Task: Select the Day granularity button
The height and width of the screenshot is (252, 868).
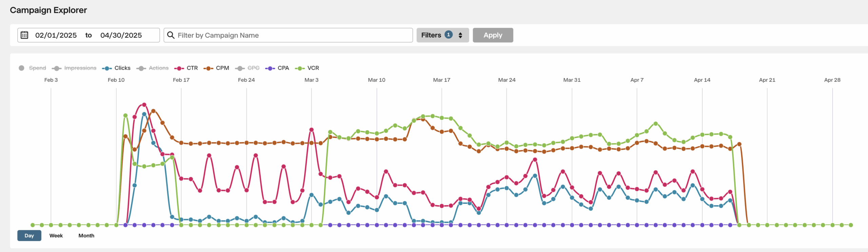Action: 29,235
